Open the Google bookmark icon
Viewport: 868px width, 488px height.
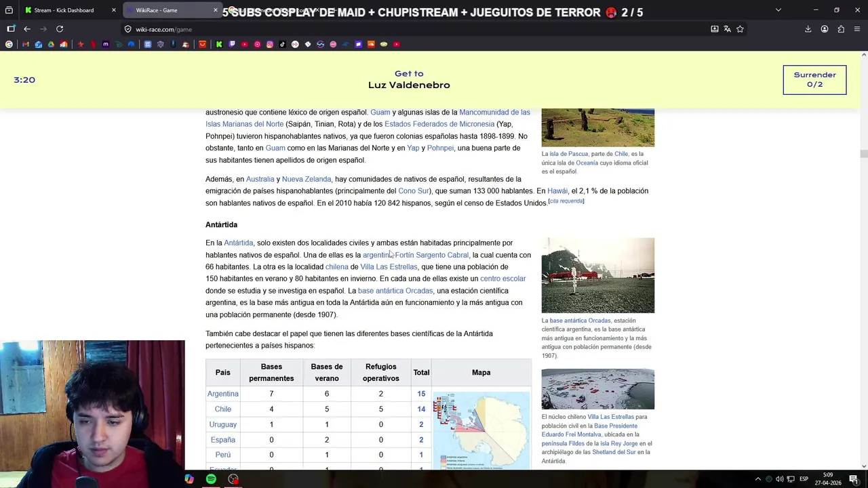point(9,44)
